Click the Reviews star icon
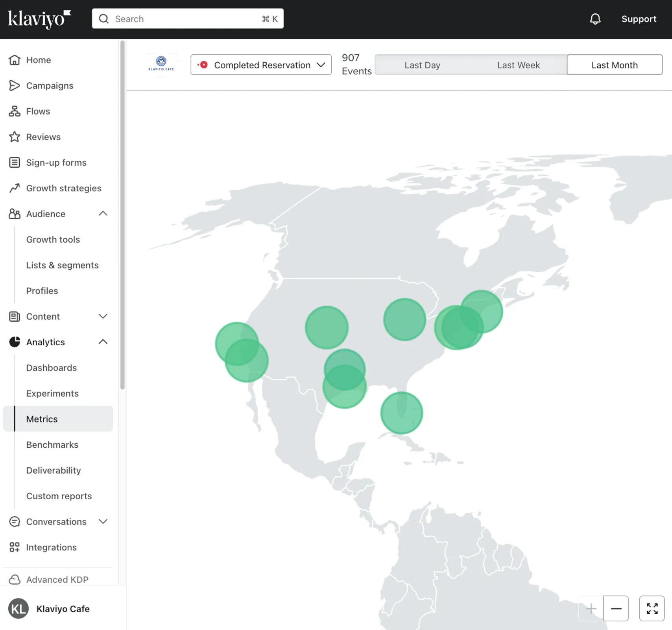Screen dimensions: 672x630 (15, 137)
